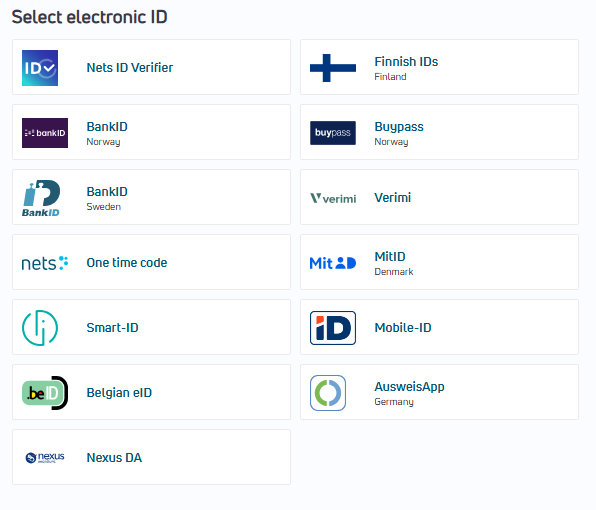Choose the Mobile-ID label

coord(403,328)
